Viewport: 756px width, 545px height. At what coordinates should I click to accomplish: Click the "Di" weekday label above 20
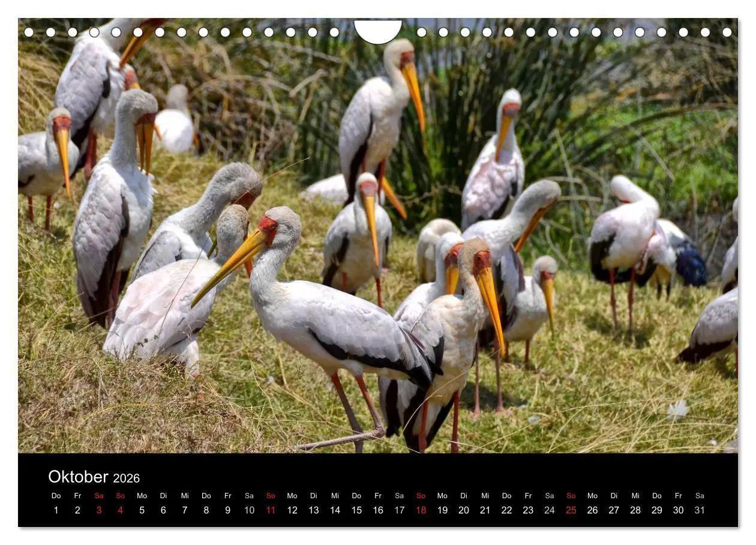(464, 496)
